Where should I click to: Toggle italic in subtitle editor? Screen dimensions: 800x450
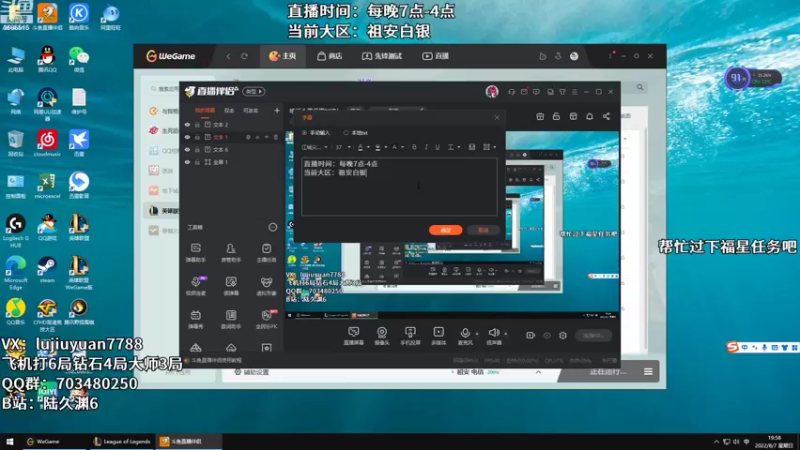[426, 147]
